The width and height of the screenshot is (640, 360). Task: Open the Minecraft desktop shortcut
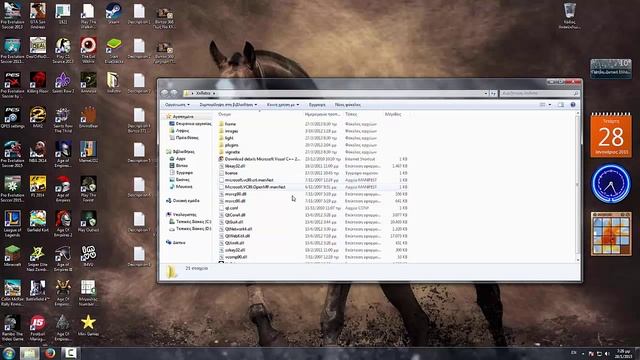12,256
